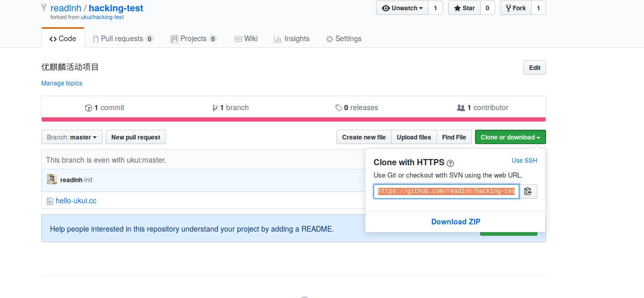Open the Unwatch dropdown
Image resolution: width=644 pixels, height=298 pixels.
click(x=402, y=8)
